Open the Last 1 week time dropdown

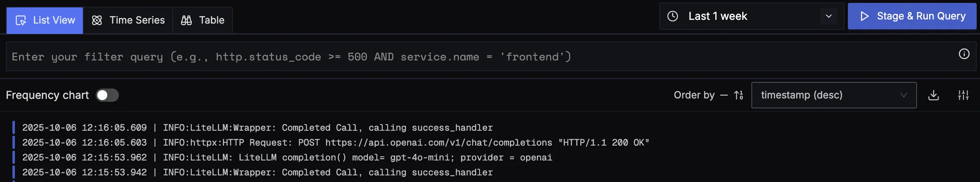(x=718, y=16)
